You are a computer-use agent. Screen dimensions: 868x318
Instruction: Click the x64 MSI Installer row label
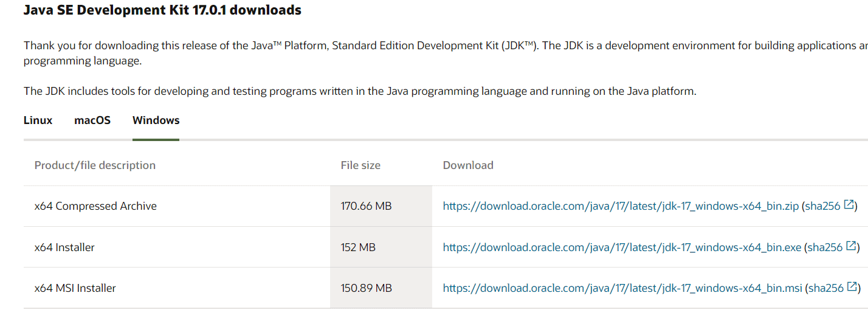75,288
